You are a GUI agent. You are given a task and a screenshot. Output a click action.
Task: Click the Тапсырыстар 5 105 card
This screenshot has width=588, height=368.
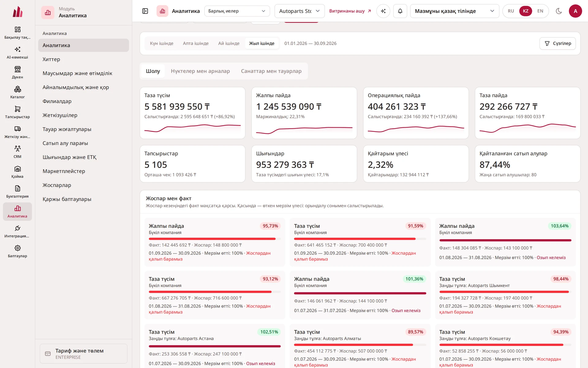click(192, 164)
